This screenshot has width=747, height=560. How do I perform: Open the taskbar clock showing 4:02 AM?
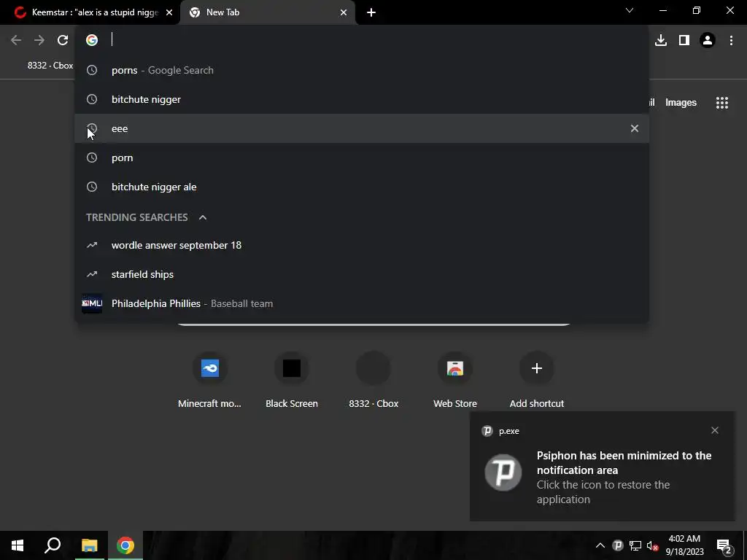click(684, 545)
